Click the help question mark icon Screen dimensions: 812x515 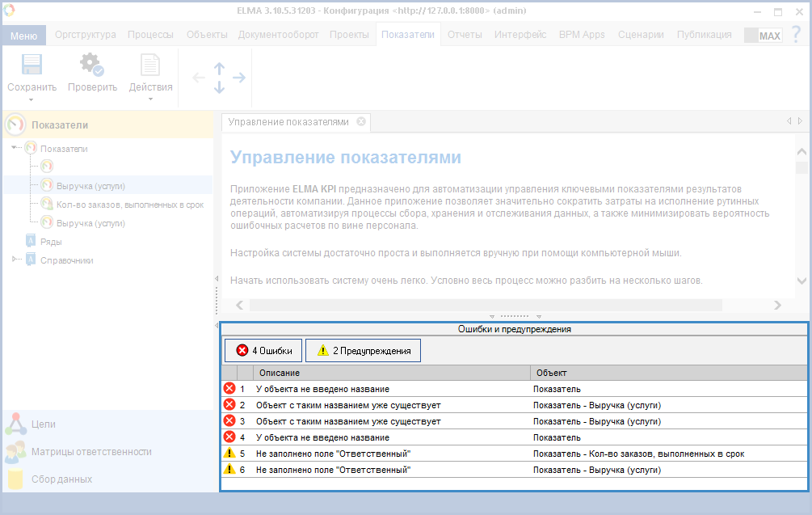tap(795, 35)
